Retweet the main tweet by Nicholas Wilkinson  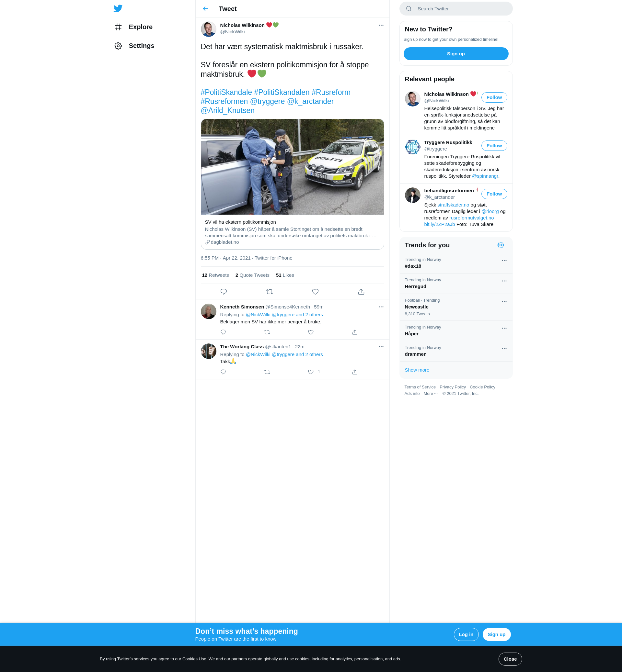click(269, 292)
